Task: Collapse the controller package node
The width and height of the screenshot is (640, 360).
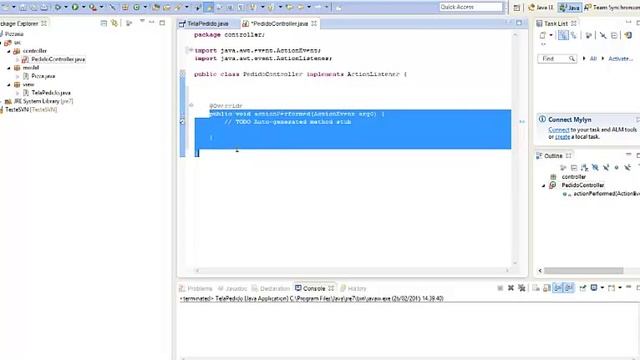Action: click(x=9, y=51)
